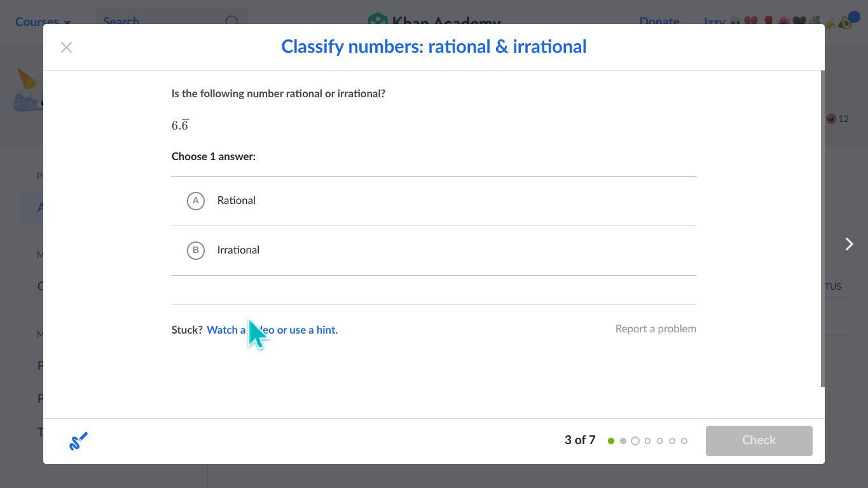
Task: Open the Izzy user account menu
Action: pyautogui.click(x=714, y=22)
